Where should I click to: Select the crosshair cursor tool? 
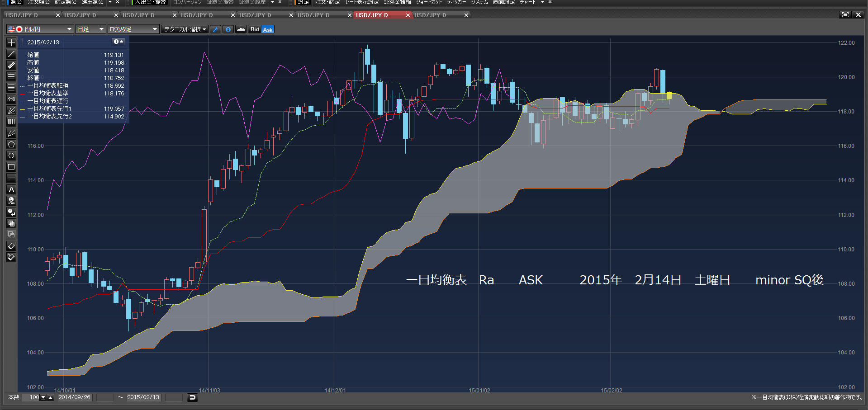pos(11,42)
